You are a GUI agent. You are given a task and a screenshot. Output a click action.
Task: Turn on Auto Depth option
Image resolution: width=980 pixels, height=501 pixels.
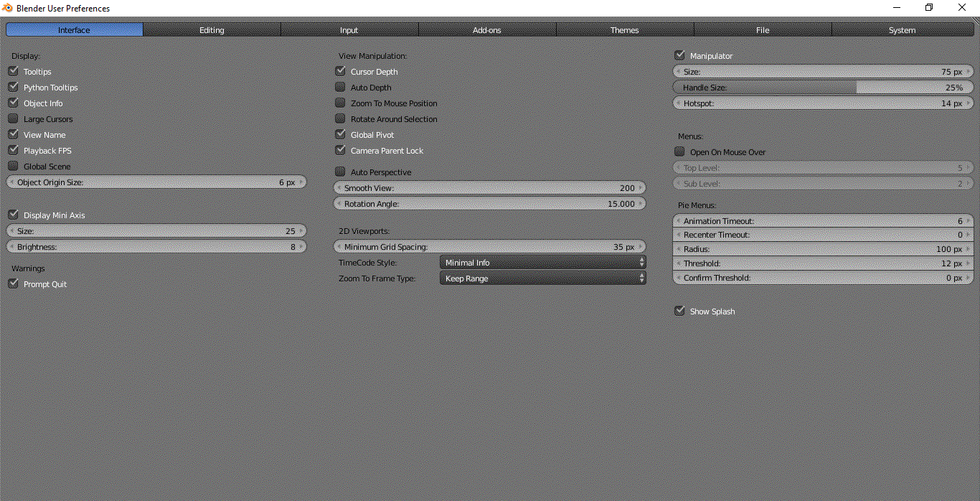tap(340, 87)
